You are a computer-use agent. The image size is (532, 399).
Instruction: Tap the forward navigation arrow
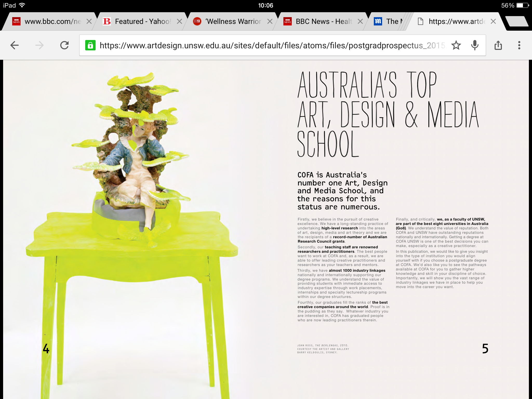[39, 45]
